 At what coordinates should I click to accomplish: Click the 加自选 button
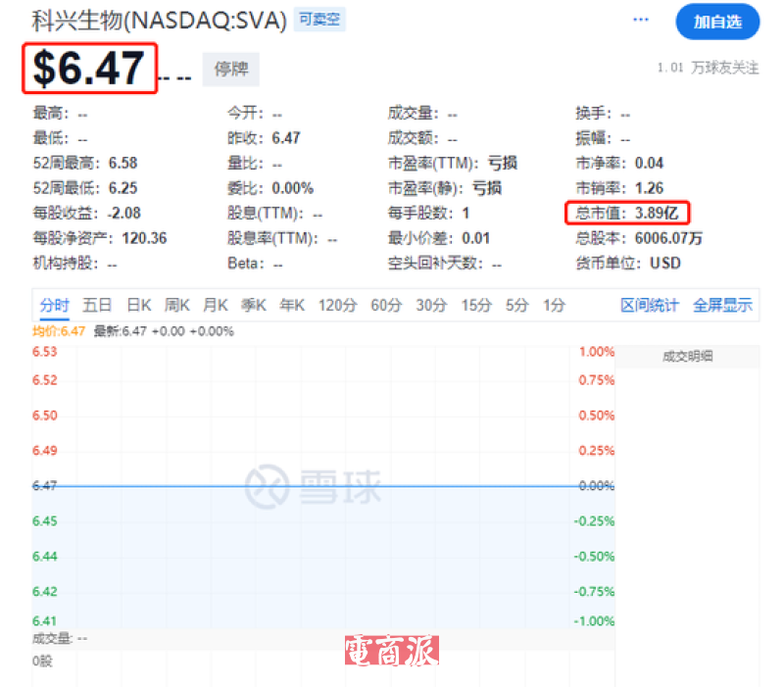click(x=717, y=22)
